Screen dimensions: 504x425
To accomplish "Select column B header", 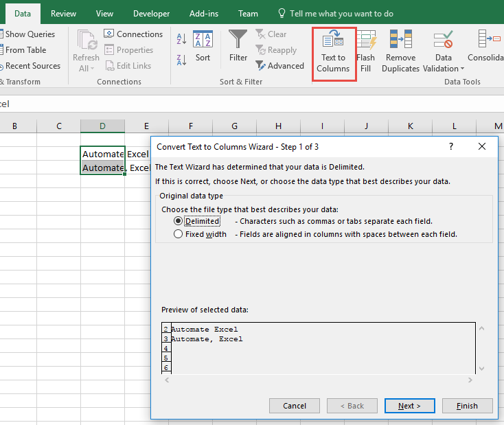I will click(x=14, y=126).
